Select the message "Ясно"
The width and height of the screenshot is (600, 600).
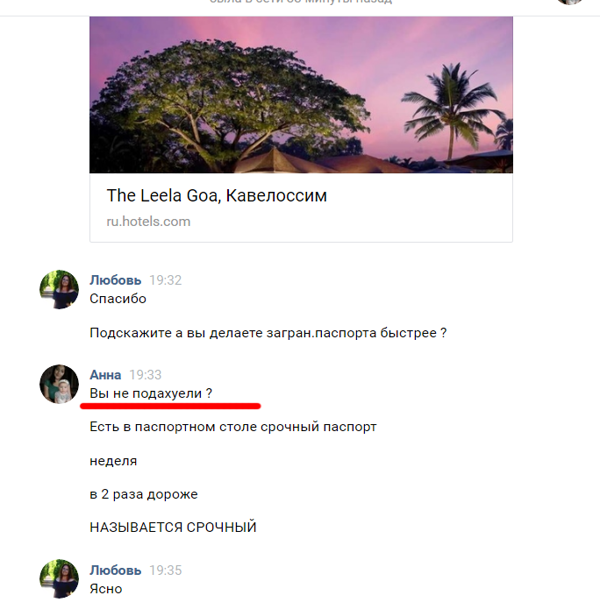click(x=106, y=589)
